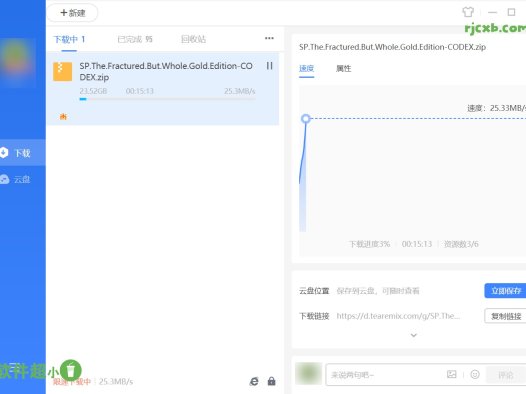The height and width of the screenshot is (394, 526).
Task: Click the 云盘位置 save location text
Action: [x=378, y=291]
